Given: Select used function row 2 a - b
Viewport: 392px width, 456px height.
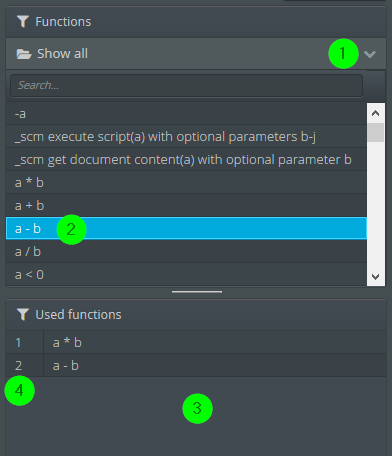Looking at the screenshot, I should (x=196, y=366).
